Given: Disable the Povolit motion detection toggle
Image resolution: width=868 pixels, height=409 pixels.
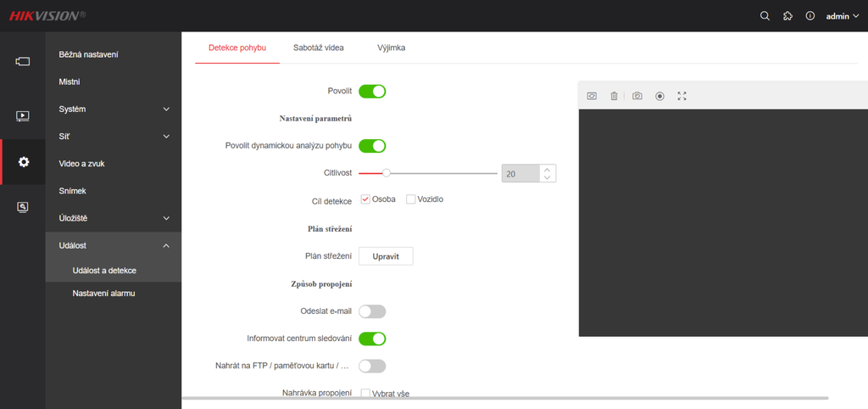Looking at the screenshot, I should (x=372, y=91).
